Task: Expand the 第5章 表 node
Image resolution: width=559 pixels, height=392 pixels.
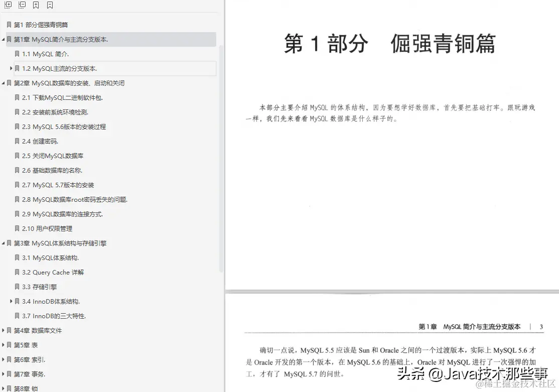Action: tap(3, 345)
